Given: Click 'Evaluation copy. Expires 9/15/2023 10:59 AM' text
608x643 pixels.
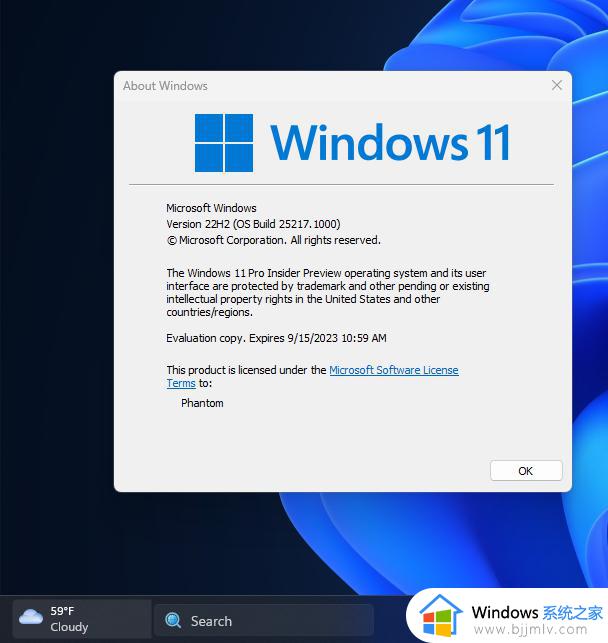Looking at the screenshot, I should coord(276,338).
